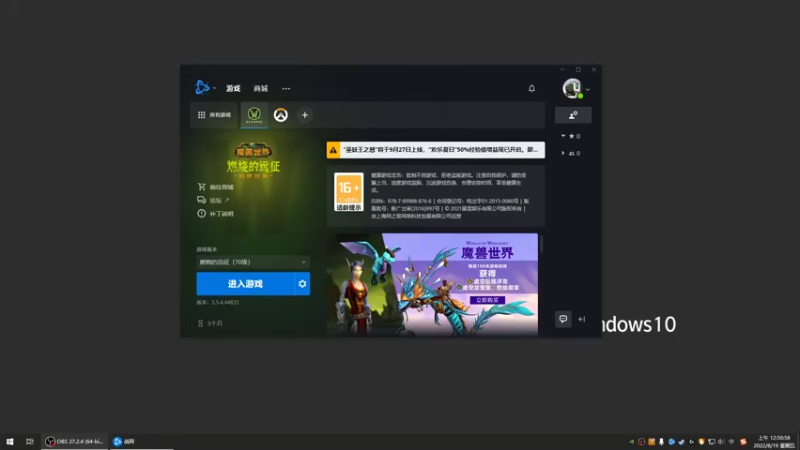Screen dimensions: 800x450
Task: Switch to OBS 27.2.4 taskbar window
Action: point(74,441)
